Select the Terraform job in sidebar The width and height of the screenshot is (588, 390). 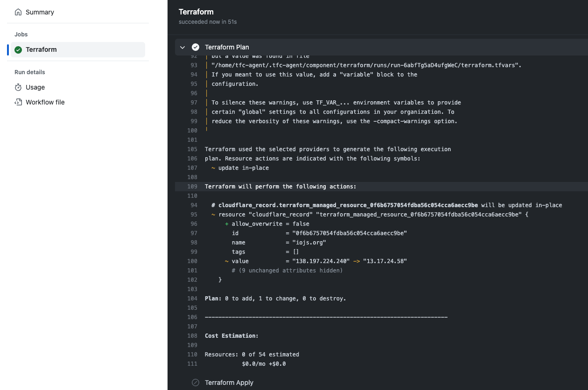pyautogui.click(x=41, y=50)
